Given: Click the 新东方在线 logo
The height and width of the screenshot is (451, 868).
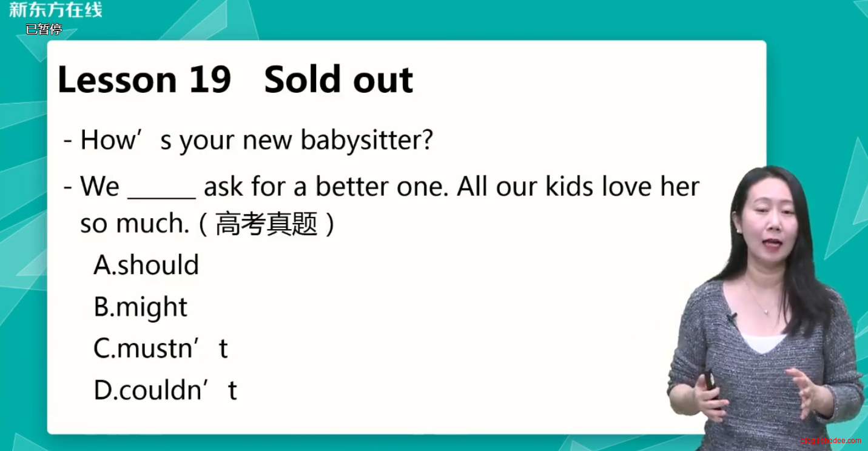Looking at the screenshot, I should point(56,10).
